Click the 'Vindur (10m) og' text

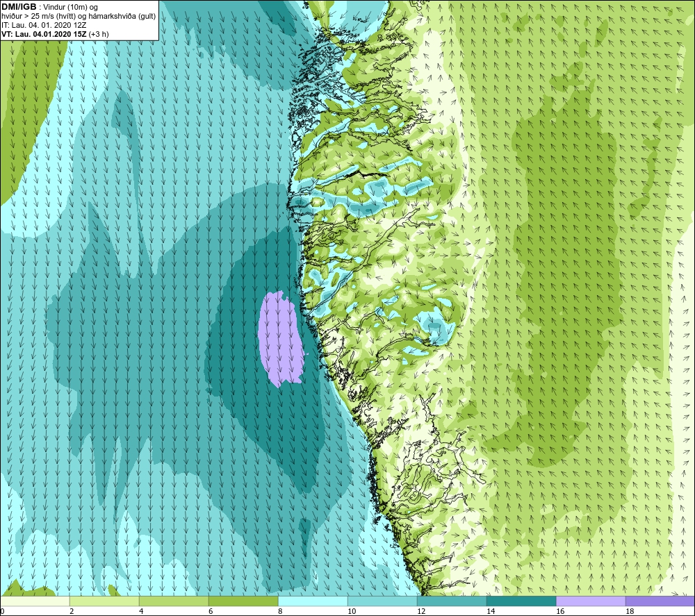point(70,8)
